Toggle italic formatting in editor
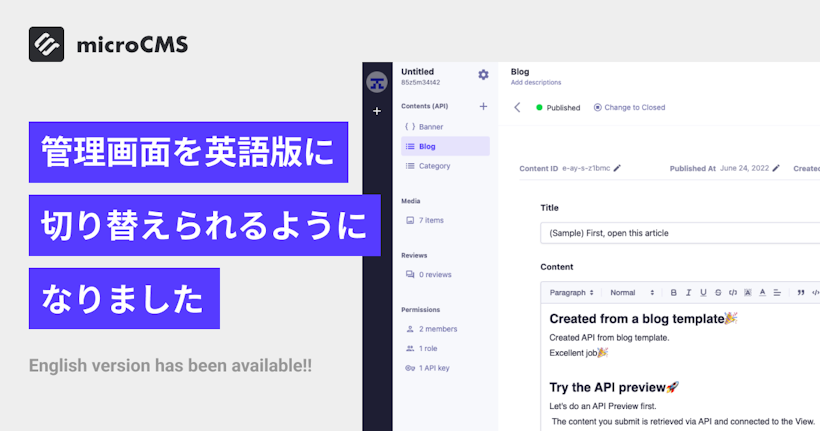This screenshot has width=820, height=431. (x=689, y=293)
